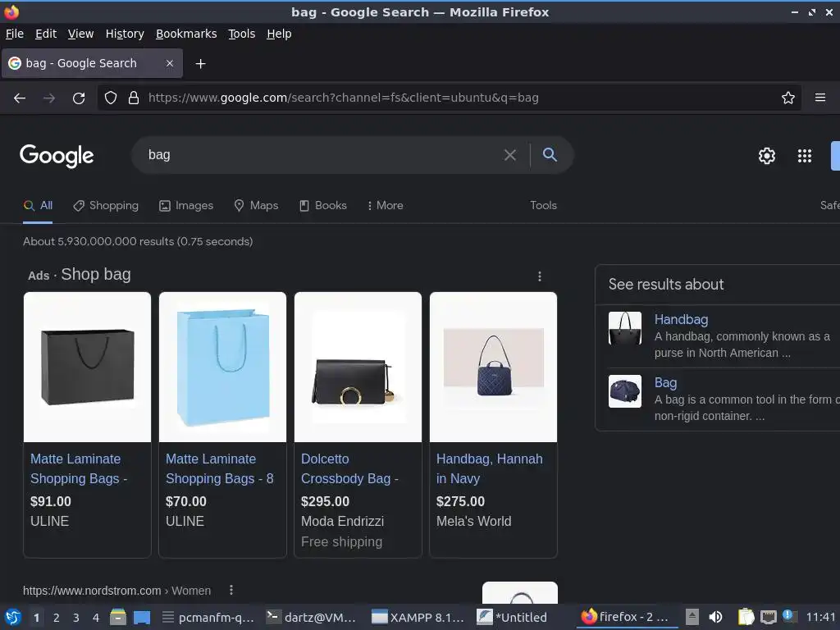
Task: Click the forward navigation arrow
Action: [x=48, y=98]
